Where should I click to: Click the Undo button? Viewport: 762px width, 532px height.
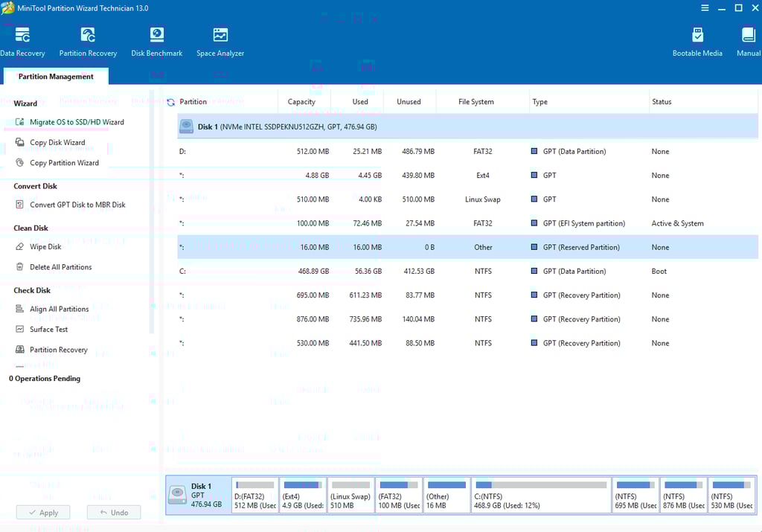tap(114, 513)
